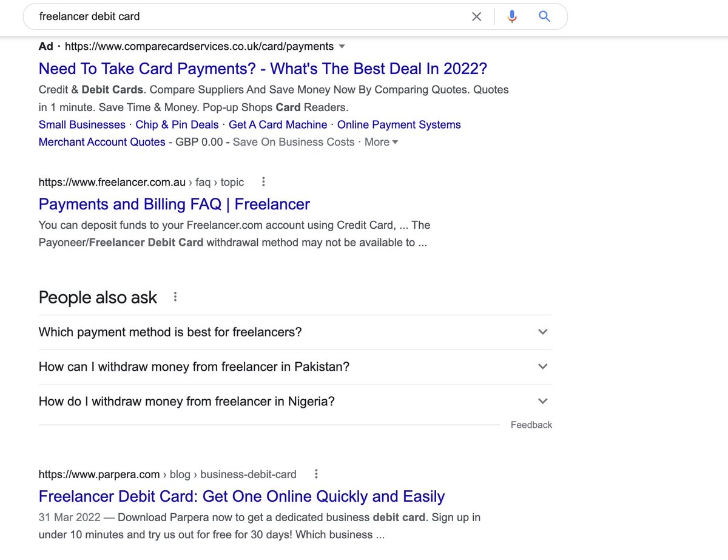Screen dimensions: 728x560
Task: Open the Online Payment Systems sitelink
Action: [x=399, y=124]
